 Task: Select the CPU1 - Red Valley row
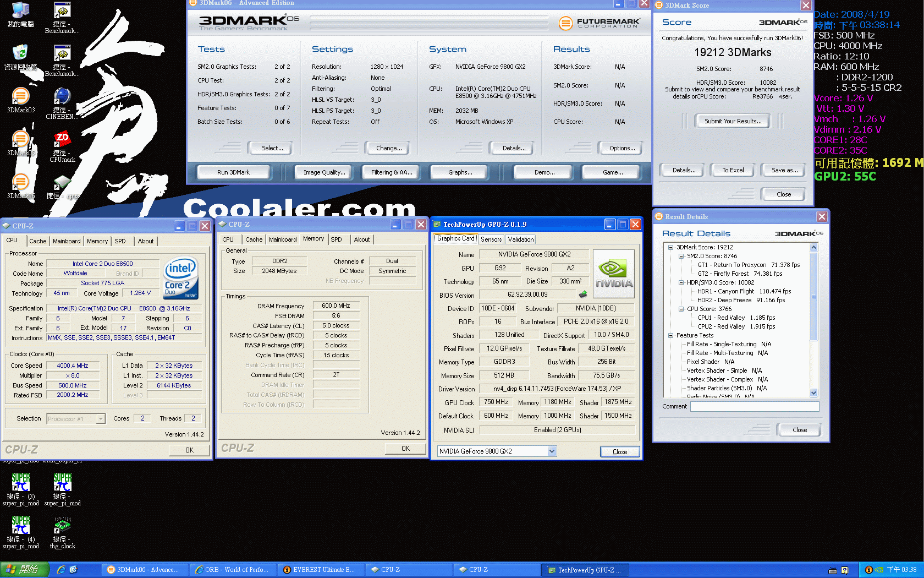tap(736, 318)
